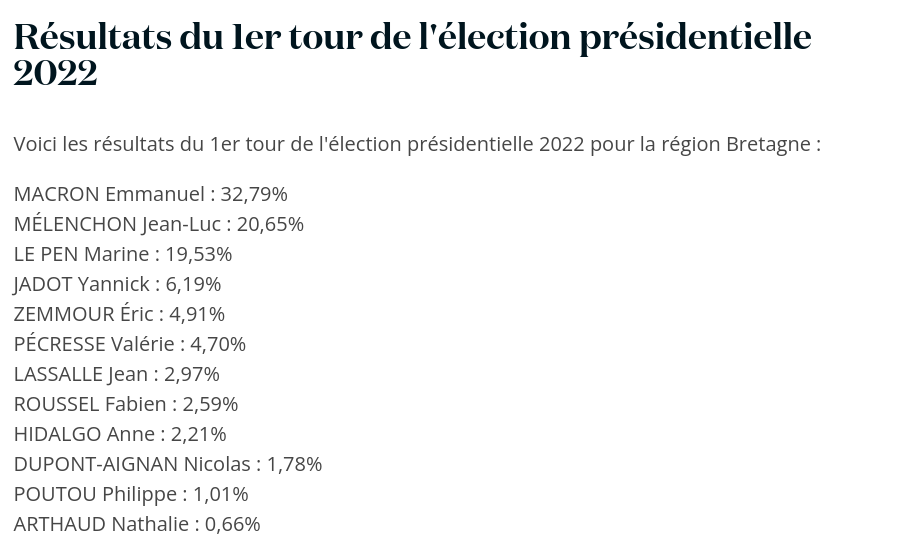The width and height of the screenshot is (917, 544).
Task: Click the 20,65% score value
Action: point(270,224)
